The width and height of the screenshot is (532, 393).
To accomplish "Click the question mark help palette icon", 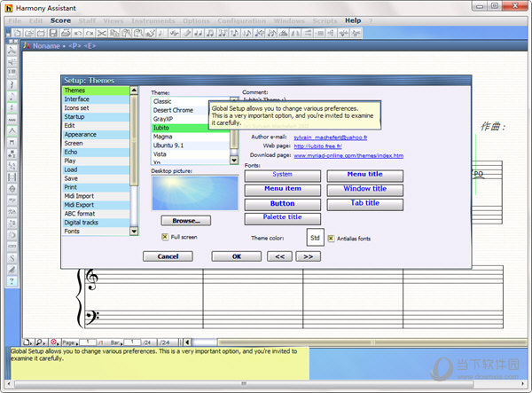I will (x=12, y=281).
